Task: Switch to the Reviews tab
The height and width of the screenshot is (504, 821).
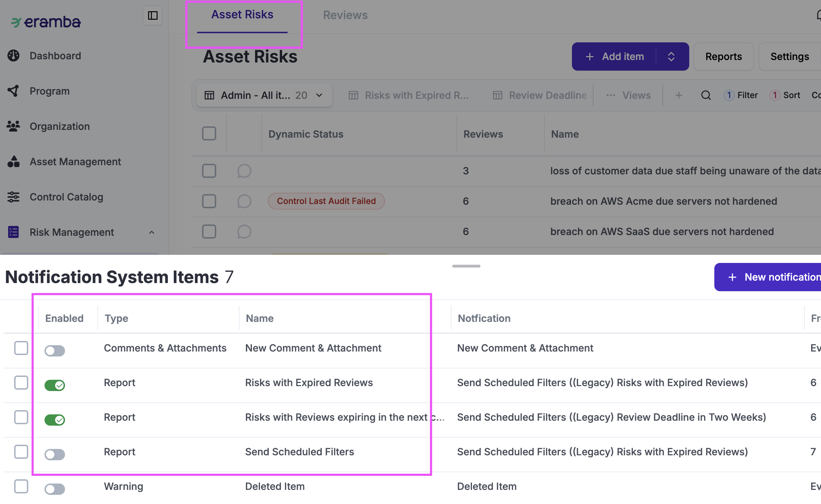Action: [x=345, y=15]
